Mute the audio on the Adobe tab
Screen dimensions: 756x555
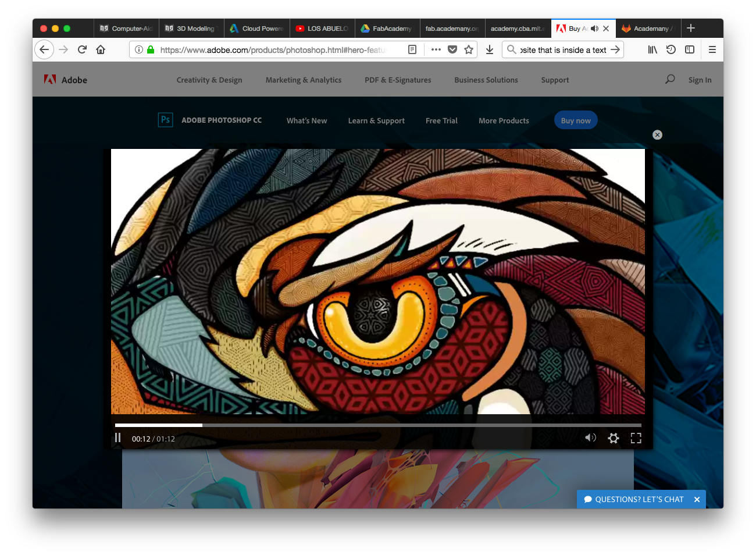[x=594, y=29]
